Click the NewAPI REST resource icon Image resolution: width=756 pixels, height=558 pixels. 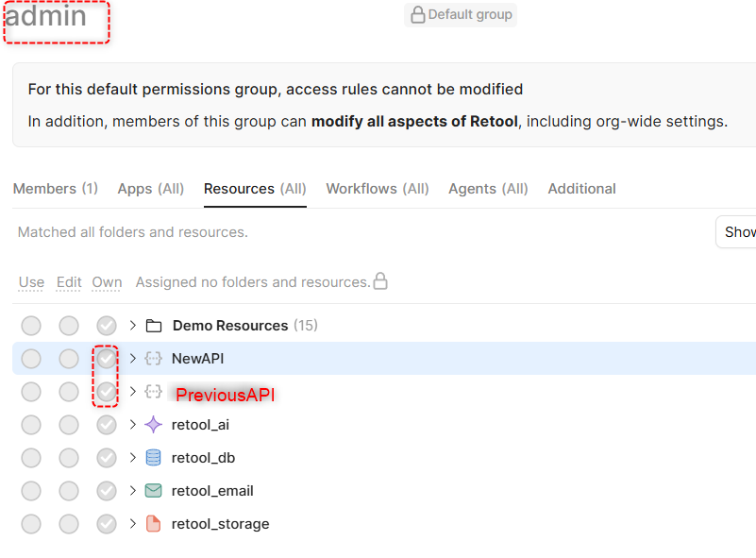pos(154,359)
